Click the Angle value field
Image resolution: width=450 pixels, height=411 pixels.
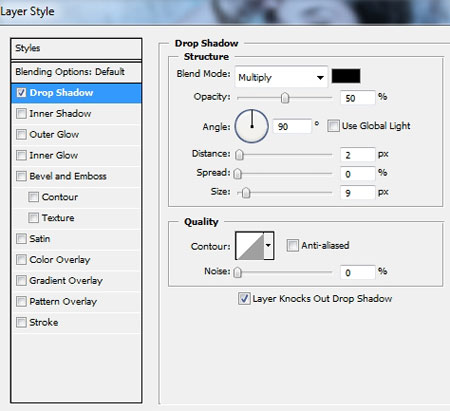click(292, 126)
